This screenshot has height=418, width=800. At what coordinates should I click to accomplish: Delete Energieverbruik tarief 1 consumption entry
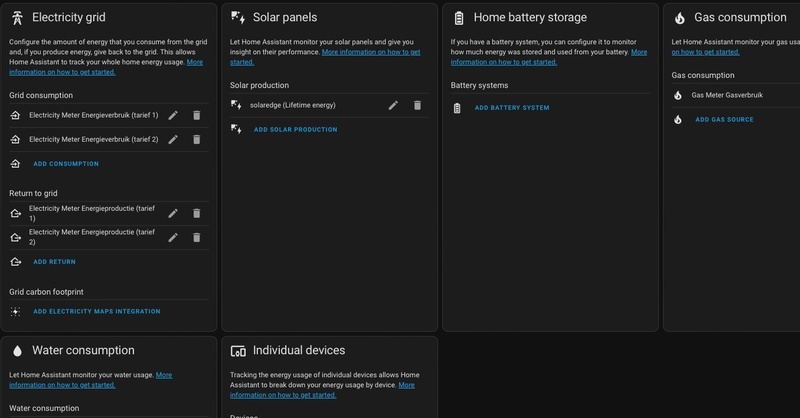pos(196,115)
